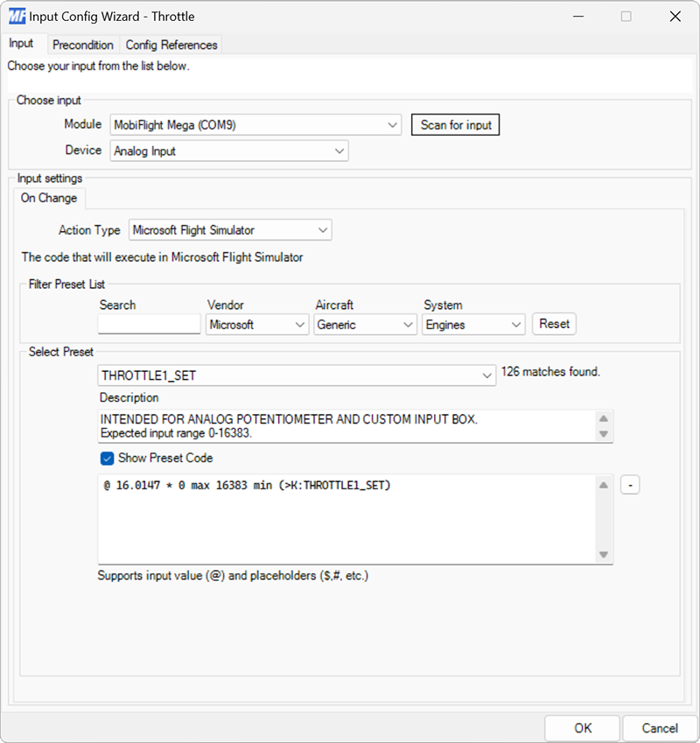This screenshot has height=743, width=700.
Task: Click the scroll-down arrow of the preset code box
Action: coord(603,553)
